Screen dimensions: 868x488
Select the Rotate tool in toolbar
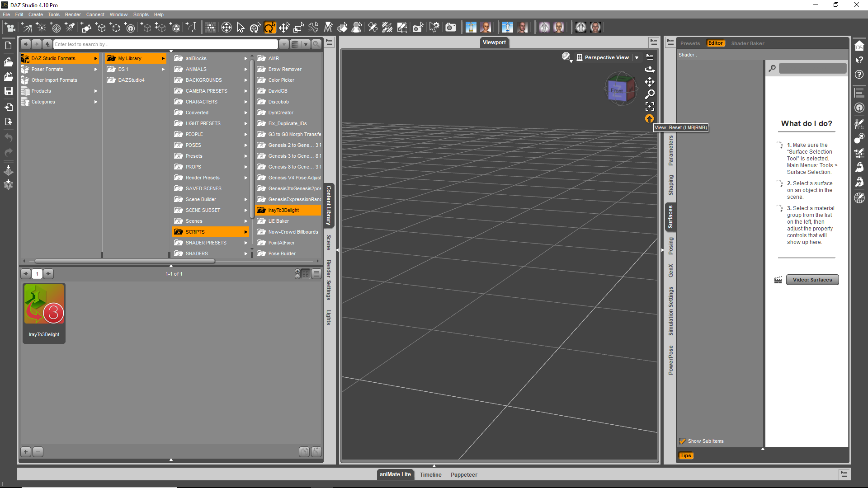point(269,28)
